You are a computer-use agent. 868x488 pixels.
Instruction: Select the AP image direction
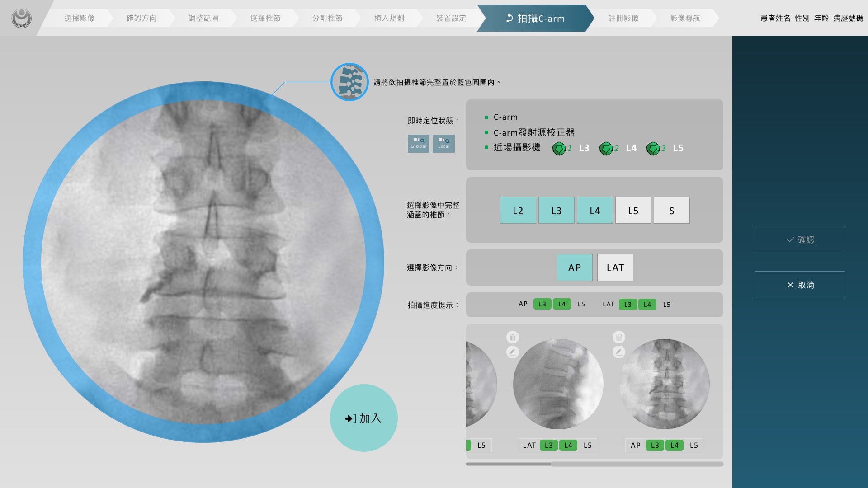coord(574,267)
